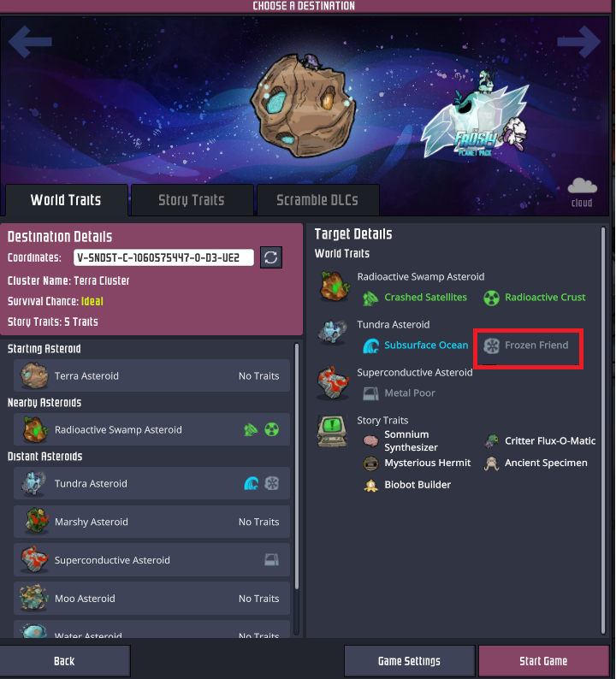Screen dimensions: 616x679
Task: Click the Coordinates seed input field
Action: 163,257
